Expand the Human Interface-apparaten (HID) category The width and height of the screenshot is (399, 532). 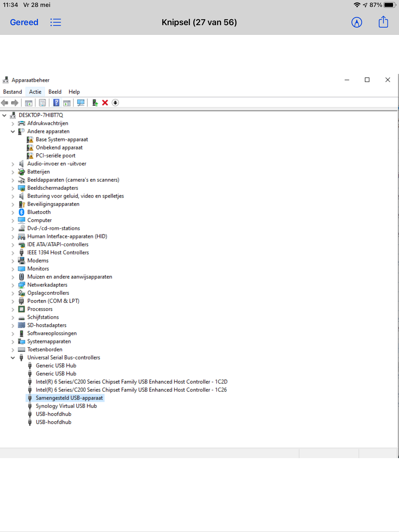coord(13,237)
